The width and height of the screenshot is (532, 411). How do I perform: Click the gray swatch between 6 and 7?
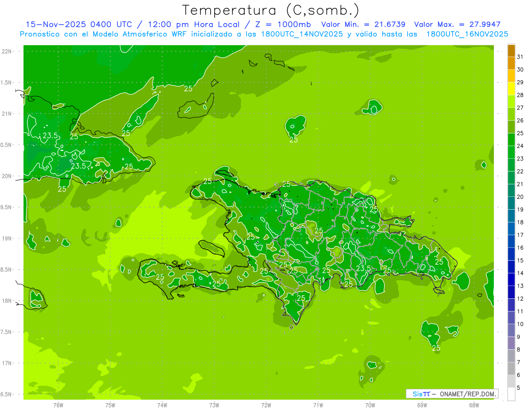coord(511,368)
